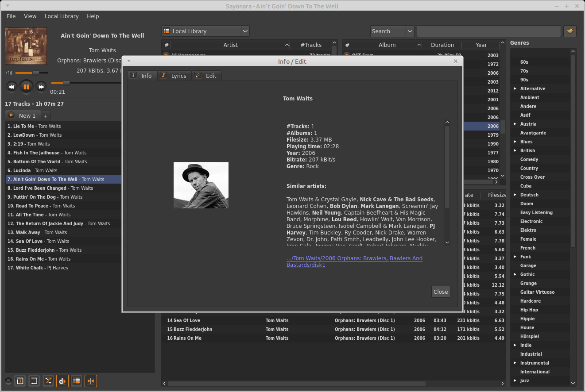Expand the Alternative genre
Screen dimensions: 585x392
coord(515,88)
